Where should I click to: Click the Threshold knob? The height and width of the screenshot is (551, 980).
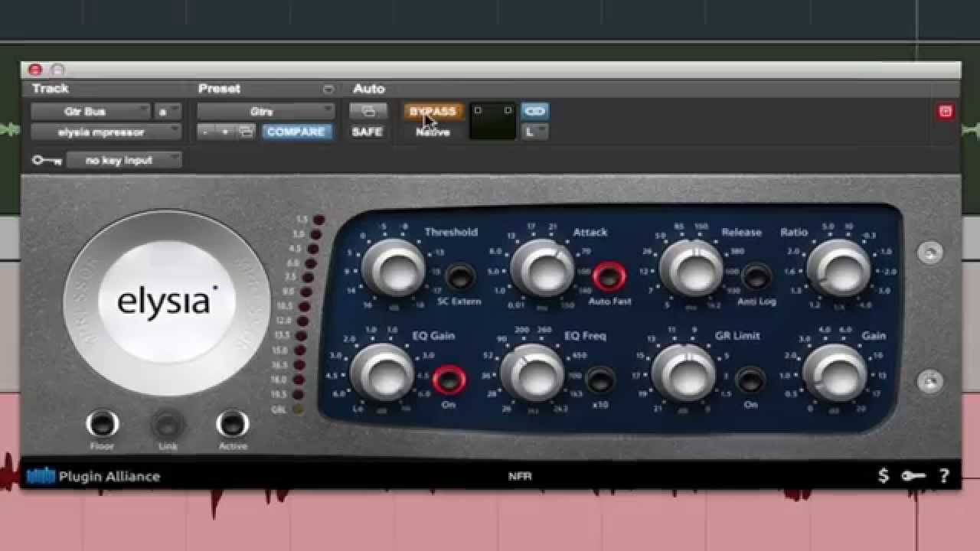point(394,269)
